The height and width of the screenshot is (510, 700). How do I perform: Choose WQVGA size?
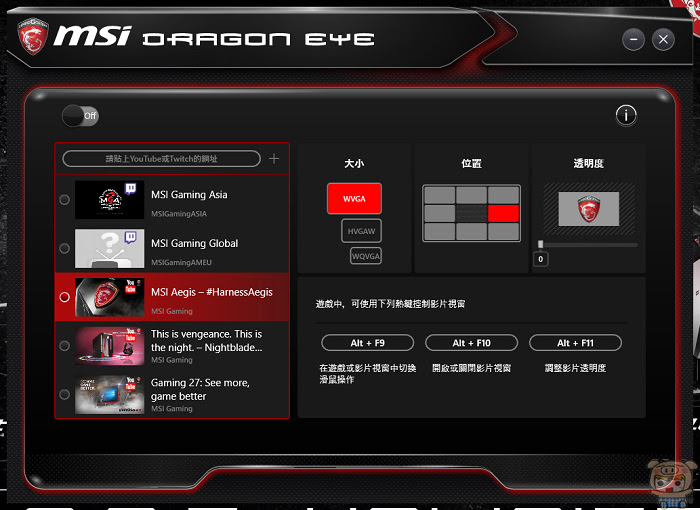366,256
